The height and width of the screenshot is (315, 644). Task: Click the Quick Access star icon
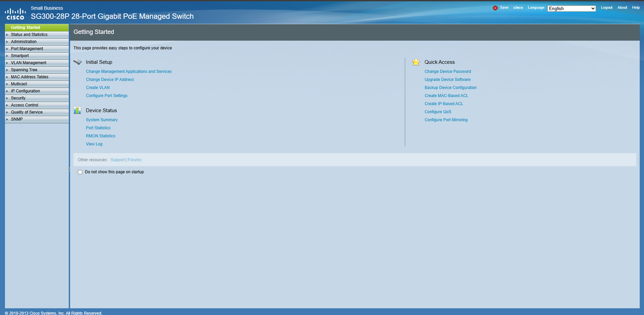pyautogui.click(x=416, y=62)
